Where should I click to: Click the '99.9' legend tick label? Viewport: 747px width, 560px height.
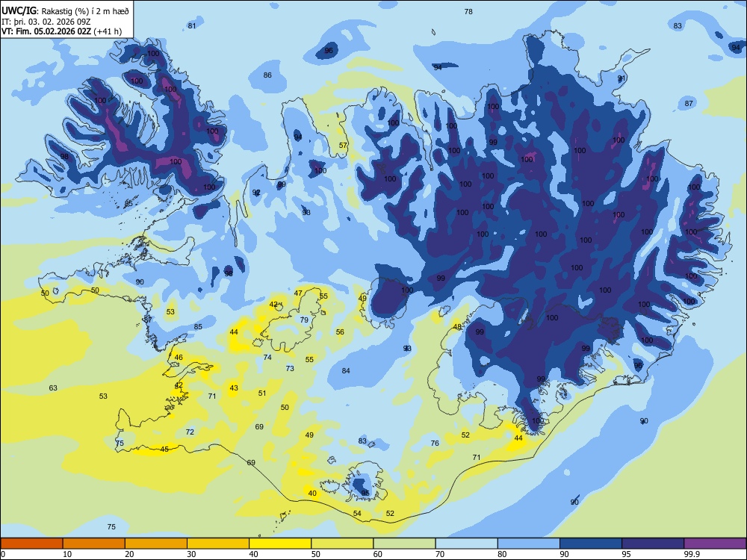(x=692, y=554)
